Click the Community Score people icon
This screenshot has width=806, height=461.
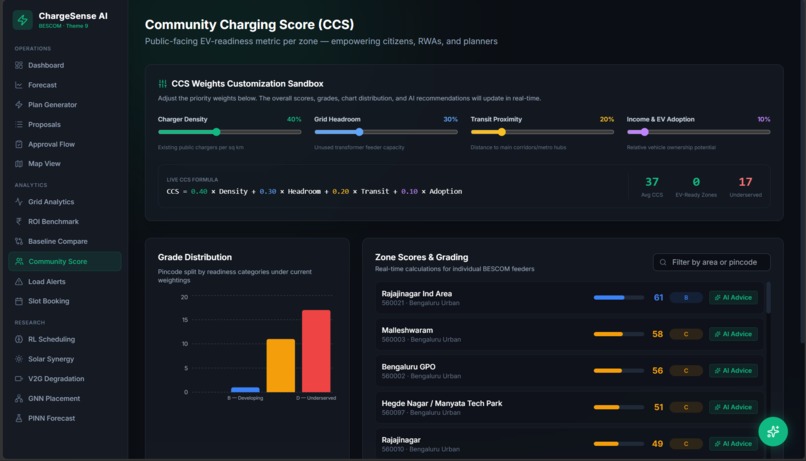point(19,261)
